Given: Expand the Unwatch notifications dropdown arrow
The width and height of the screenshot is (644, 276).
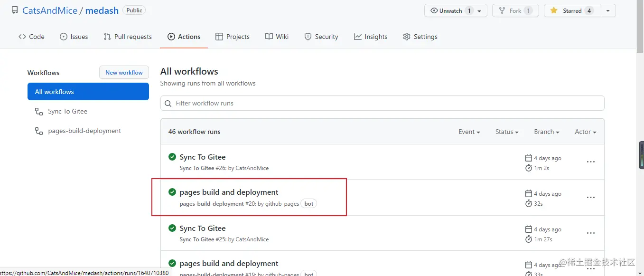Looking at the screenshot, I should tap(479, 11).
